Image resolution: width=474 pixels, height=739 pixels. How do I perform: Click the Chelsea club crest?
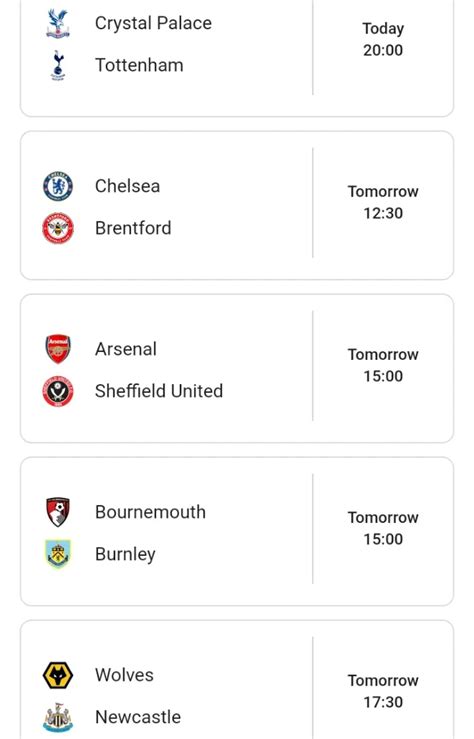click(58, 186)
